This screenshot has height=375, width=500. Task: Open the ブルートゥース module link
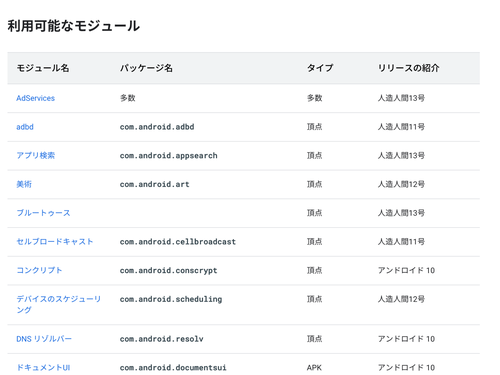(43, 213)
